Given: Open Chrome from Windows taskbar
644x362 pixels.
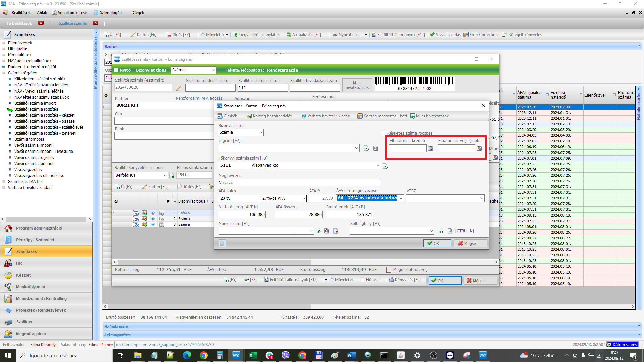Looking at the screenshot, I should (x=204, y=355).
